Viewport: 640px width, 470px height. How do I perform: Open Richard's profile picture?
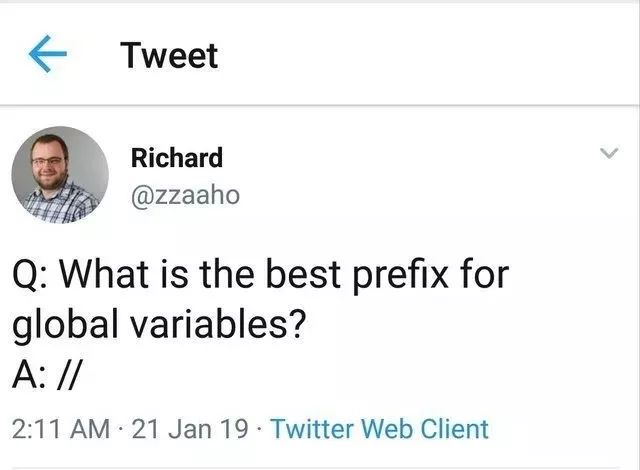click(x=60, y=174)
